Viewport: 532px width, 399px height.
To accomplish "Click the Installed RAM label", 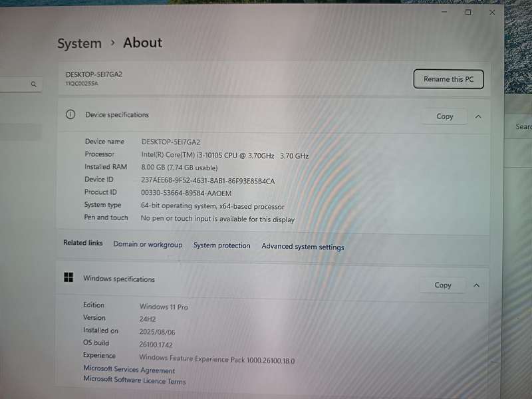I will (106, 167).
